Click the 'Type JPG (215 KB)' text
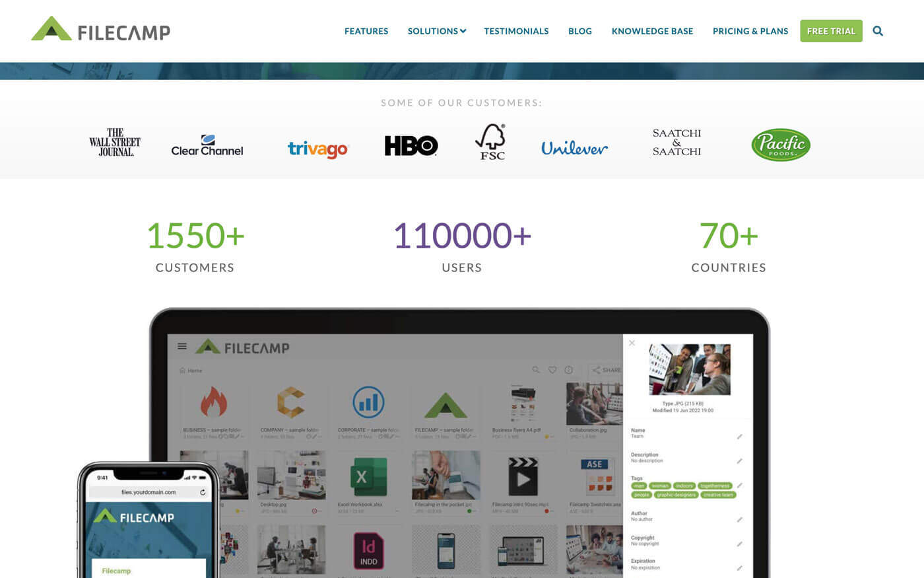The height and width of the screenshot is (578, 924). (683, 403)
